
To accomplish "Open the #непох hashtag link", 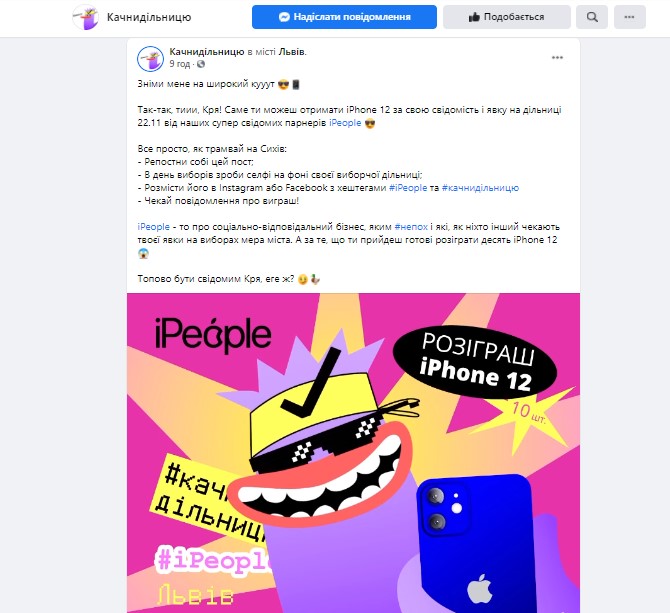I will pos(411,227).
